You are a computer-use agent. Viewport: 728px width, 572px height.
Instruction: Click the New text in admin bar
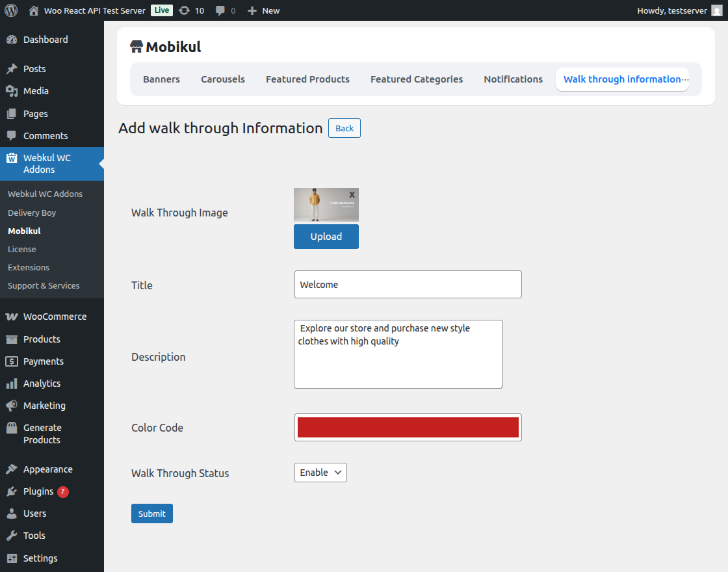coord(270,10)
